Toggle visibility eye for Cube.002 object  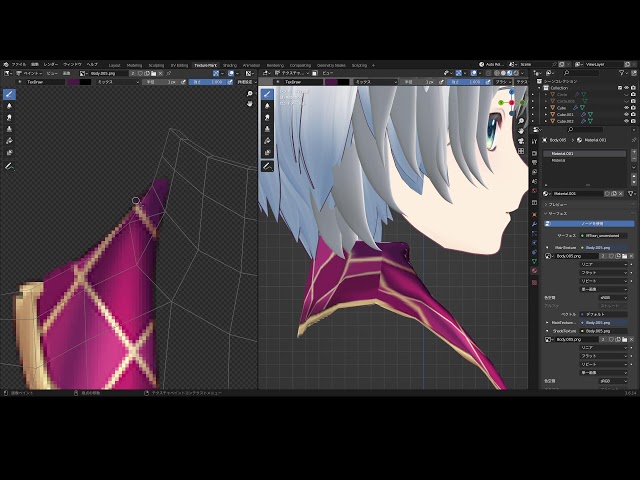point(626,121)
